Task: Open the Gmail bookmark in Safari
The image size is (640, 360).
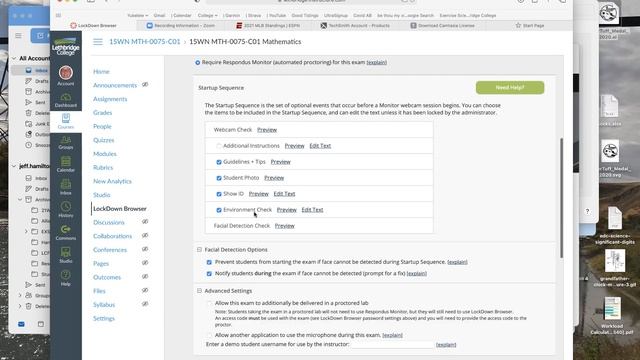Action: coord(159,16)
